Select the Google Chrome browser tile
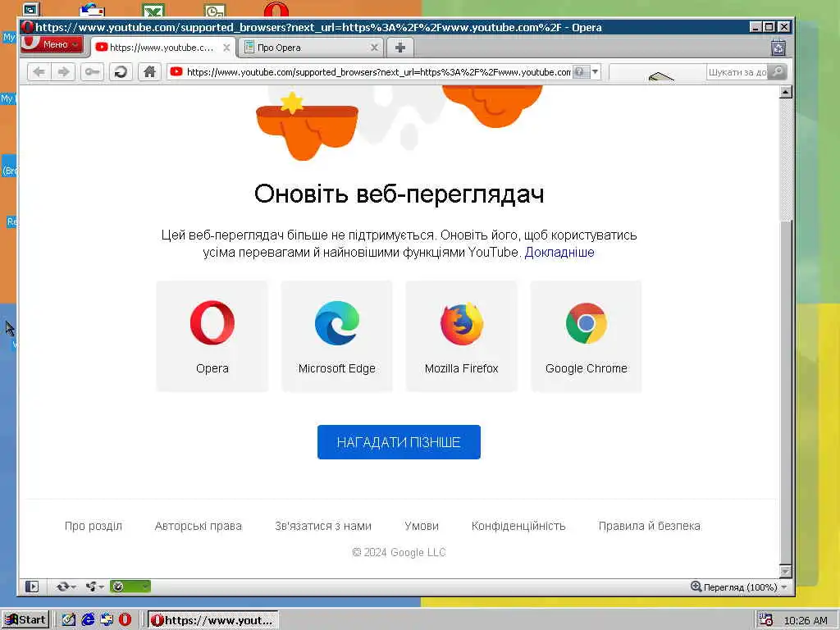Image resolution: width=840 pixels, height=630 pixels. point(586,336)
